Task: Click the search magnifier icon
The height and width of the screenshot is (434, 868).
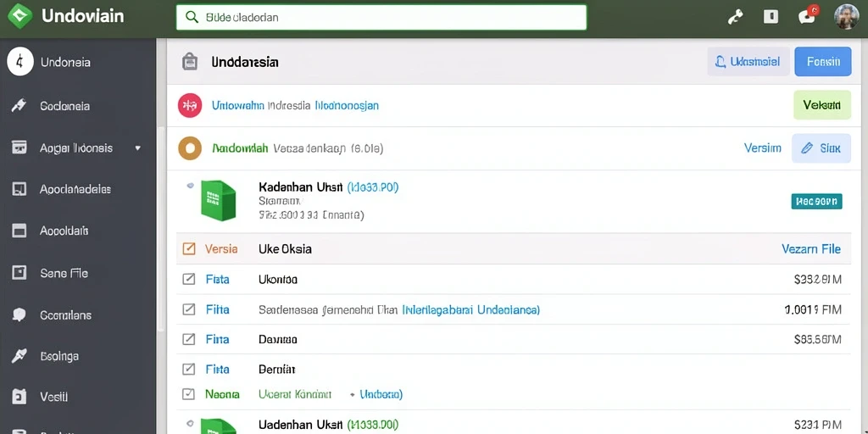Action: point(192,17)
